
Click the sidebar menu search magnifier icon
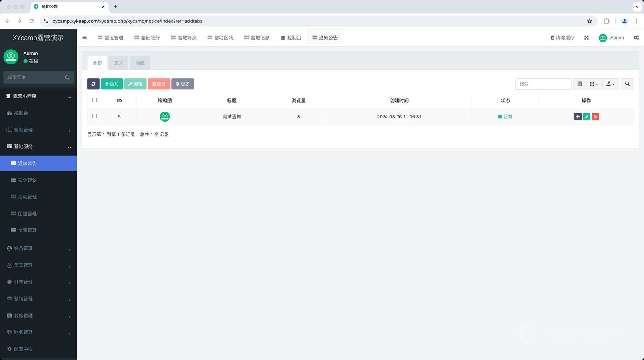(67, 77)
